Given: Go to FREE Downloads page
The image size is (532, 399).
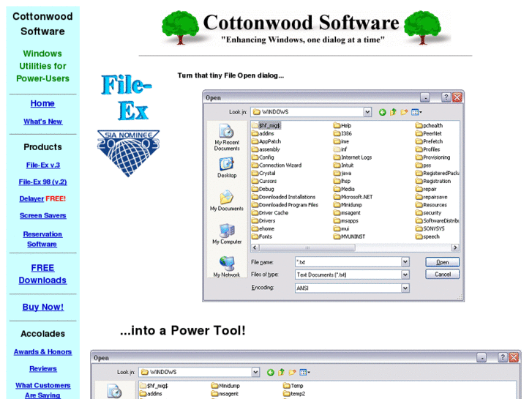Looking at the screenshot, I should (42, 274).
